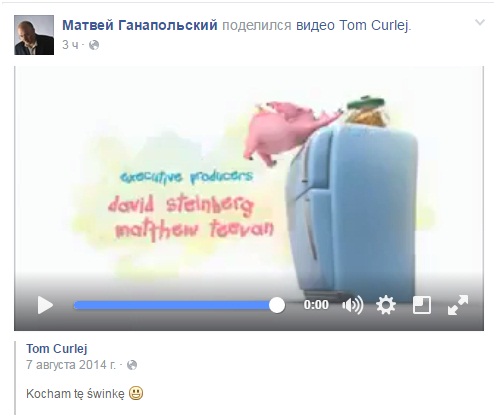Click the globe icon next to 7 августа 2014
498x417 pixels.
click(x=132, y=365)
